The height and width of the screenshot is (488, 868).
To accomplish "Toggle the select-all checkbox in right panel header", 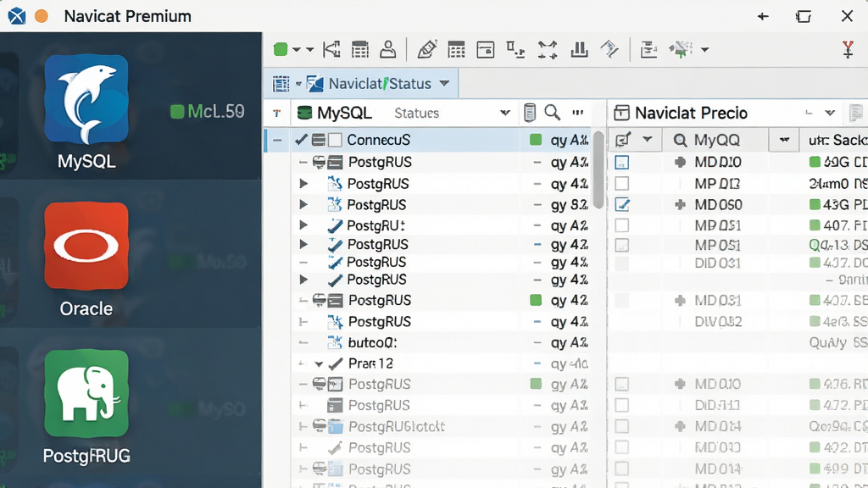I will coord(623,140).
